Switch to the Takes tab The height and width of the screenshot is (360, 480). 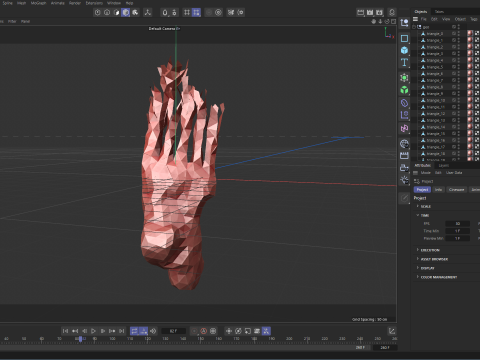(x=439, y=12)
